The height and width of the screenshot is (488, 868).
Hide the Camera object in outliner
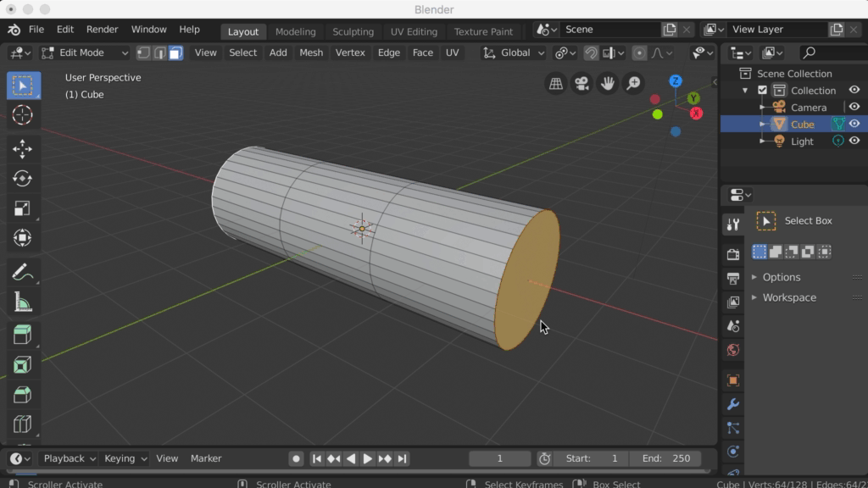[854, 108]
